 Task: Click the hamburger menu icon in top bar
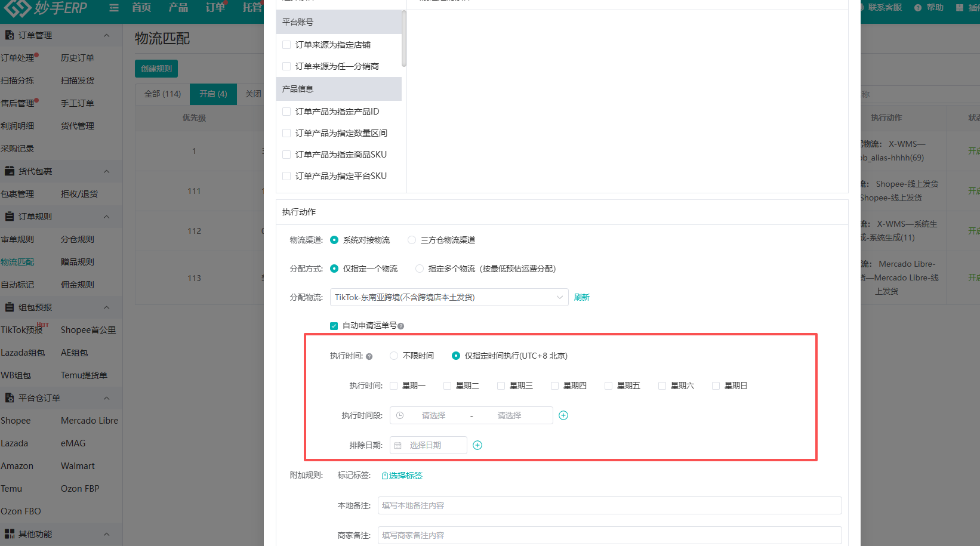point(114,8)
